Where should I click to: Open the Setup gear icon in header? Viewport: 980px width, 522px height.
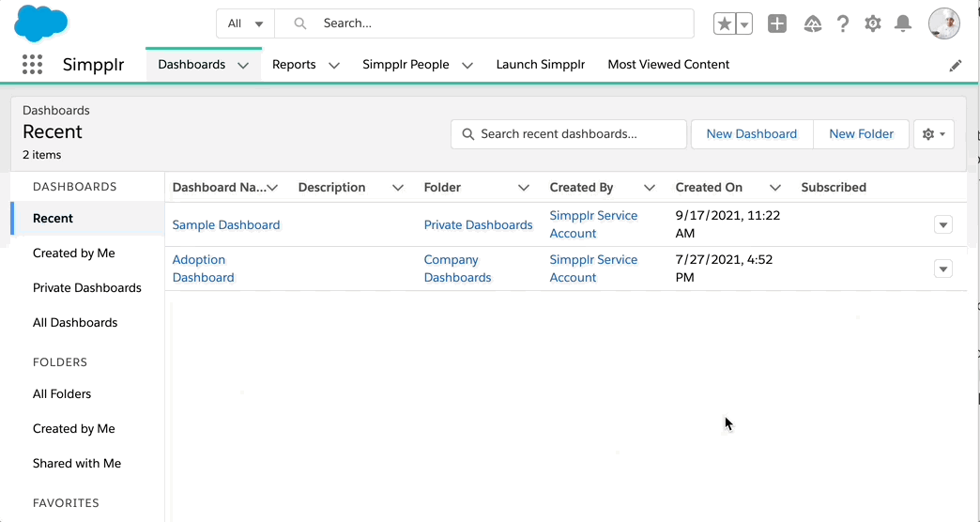point(873,23)
